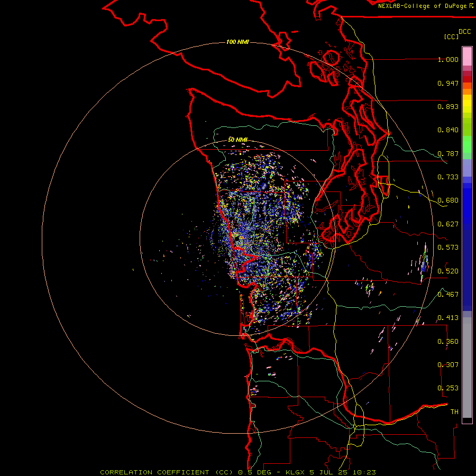Select the 0.573 legend value
Screen dimensions: 476x476
[x=448, y=248]
